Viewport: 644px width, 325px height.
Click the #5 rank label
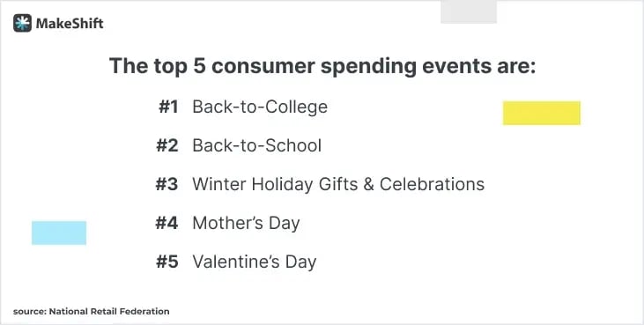coord(167,262)
